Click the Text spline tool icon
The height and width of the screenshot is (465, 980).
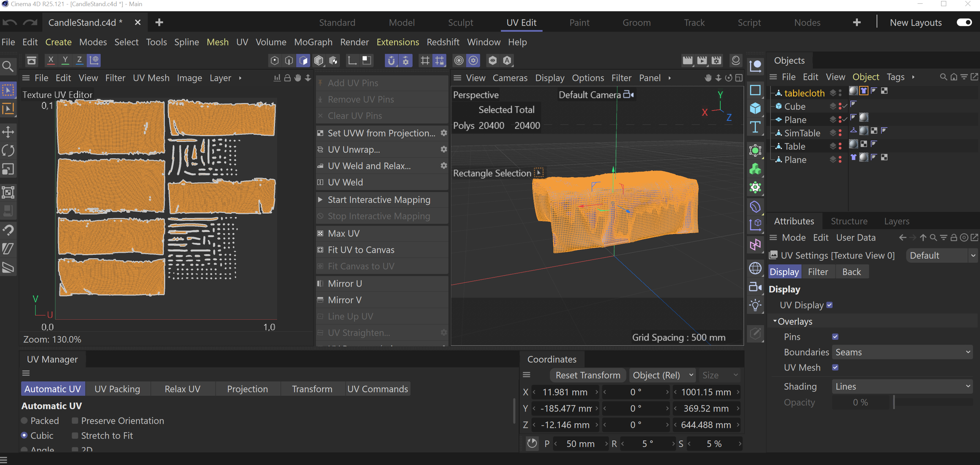(755, 127)
